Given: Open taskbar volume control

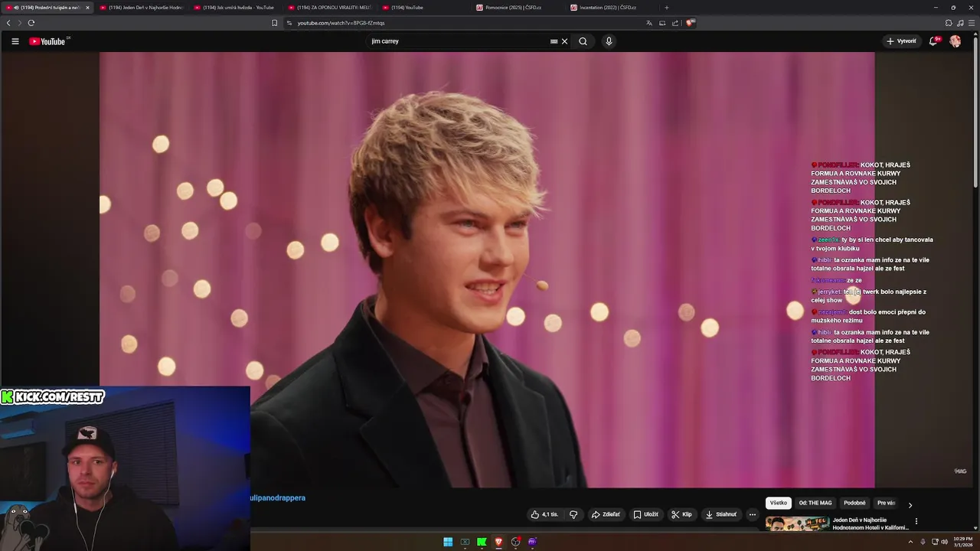Looking at the screenshot, I should point(944,542).
